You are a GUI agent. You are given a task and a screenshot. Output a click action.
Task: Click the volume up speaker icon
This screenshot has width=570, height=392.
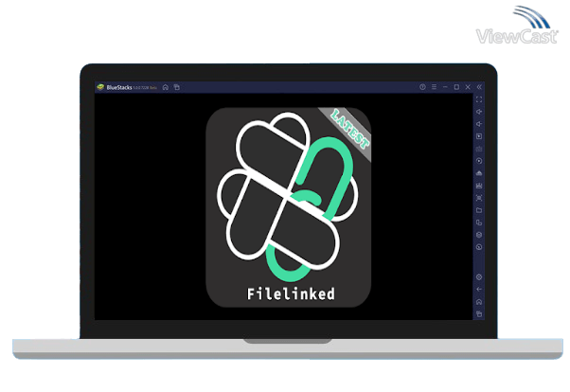pyautogui.click(x=479, y=112)
